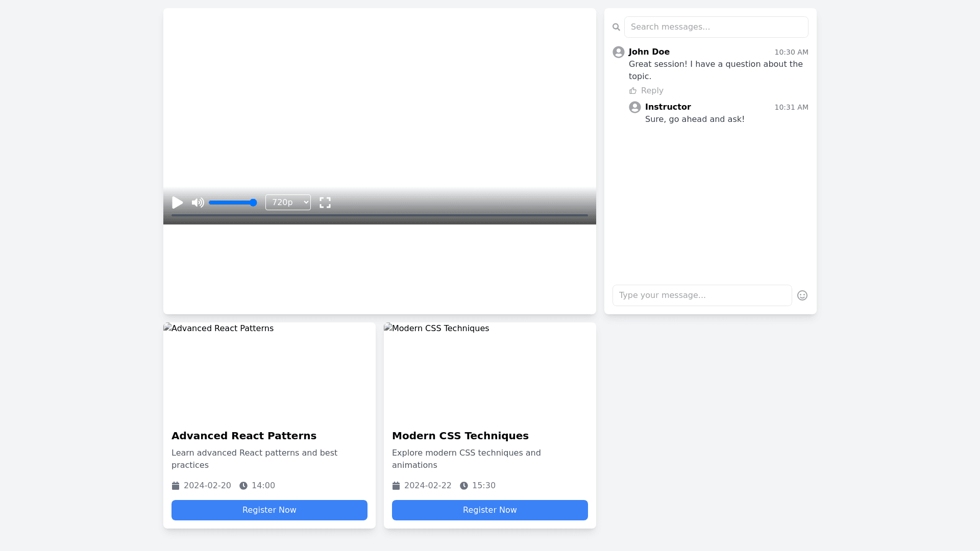Click the Instructor's avatar icon
Viewport: 980px width, 551px height.
635,107
